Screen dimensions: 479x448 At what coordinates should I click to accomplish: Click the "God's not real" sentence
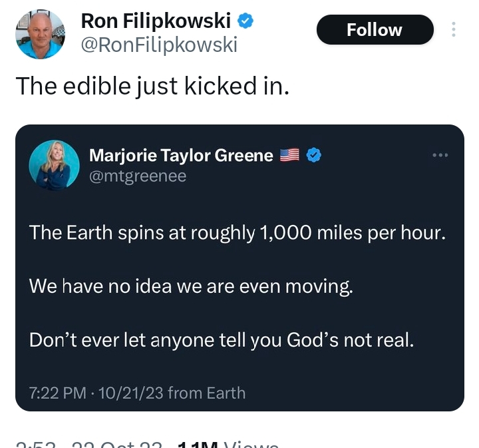222,339
